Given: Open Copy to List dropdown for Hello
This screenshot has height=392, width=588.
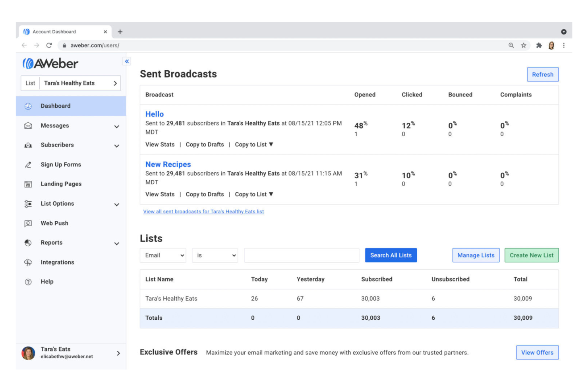Looking at the screenshot, I should (254, 145).
